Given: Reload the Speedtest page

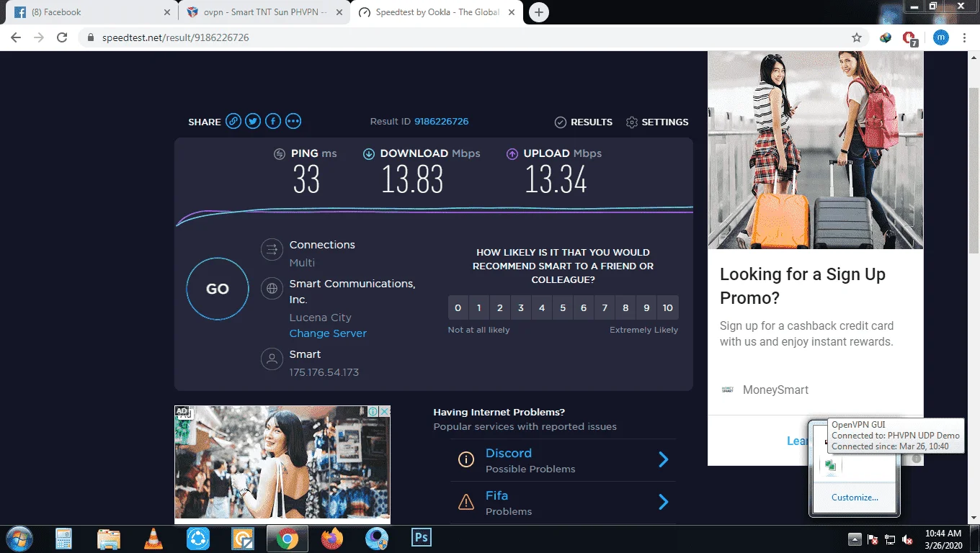Looking at the screenshot, I should [62, 37].
